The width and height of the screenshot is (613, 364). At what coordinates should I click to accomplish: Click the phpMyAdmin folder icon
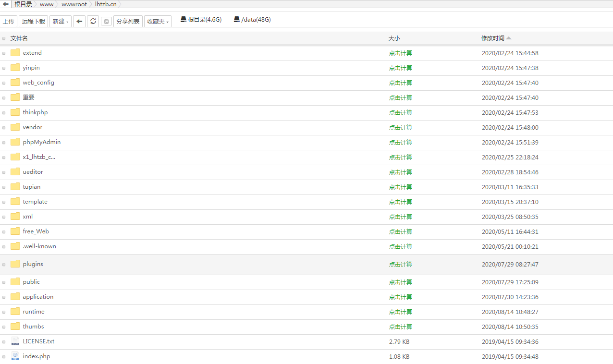pyautogui.click(x=15, y=142)
